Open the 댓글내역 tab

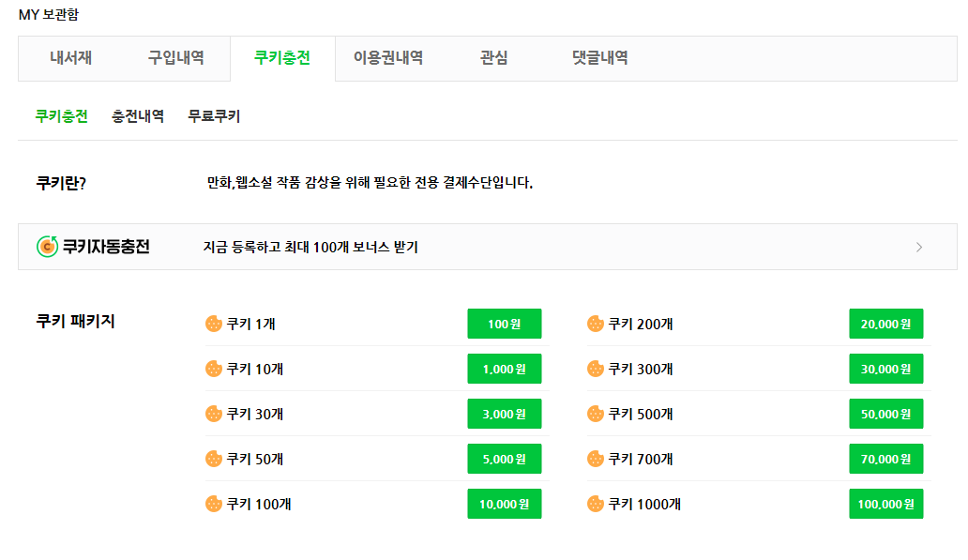(599, 58)
